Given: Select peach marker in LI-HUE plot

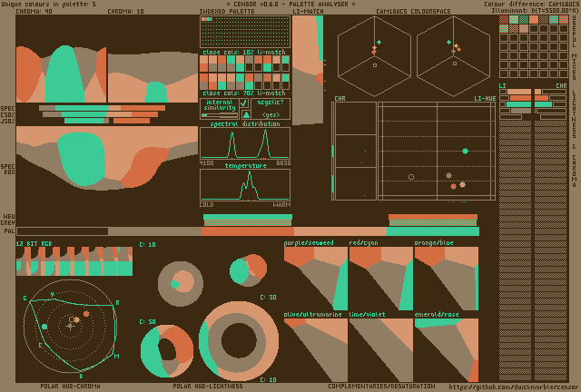Looking at the screenshot, I should (x=462, y=184).
